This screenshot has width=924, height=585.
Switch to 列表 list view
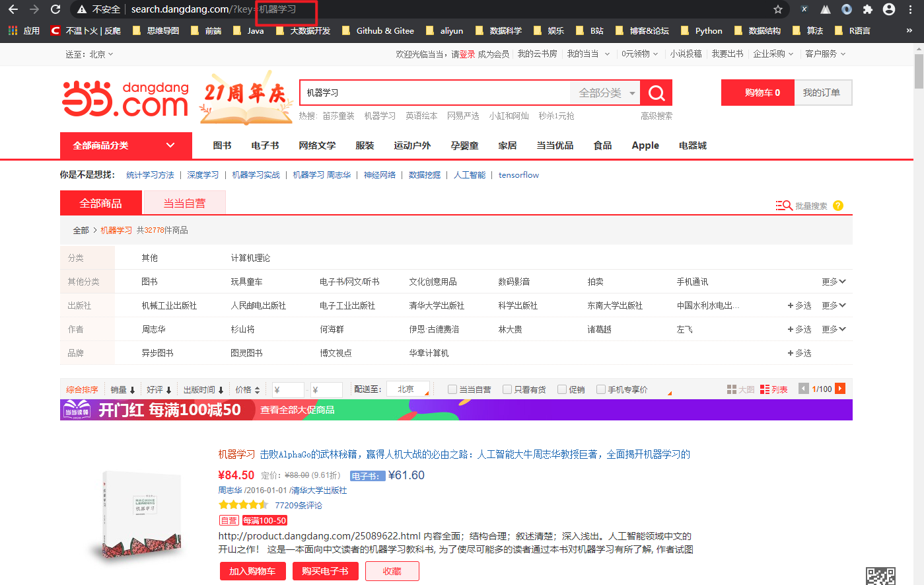tap(773, 389)
